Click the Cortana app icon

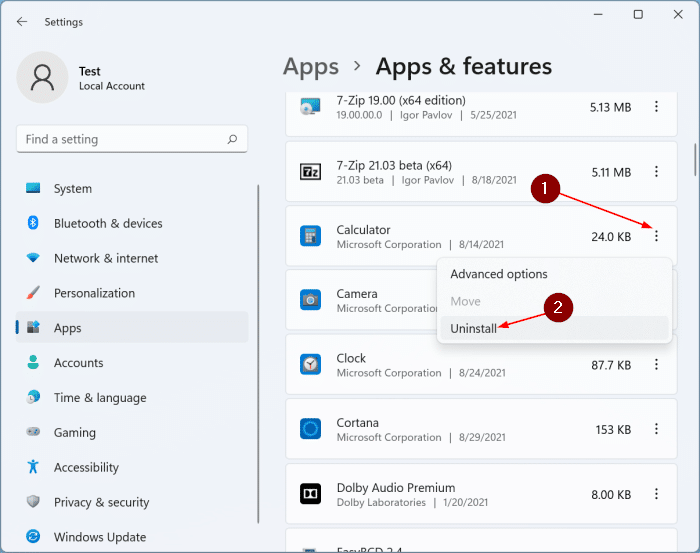(310, 429)
